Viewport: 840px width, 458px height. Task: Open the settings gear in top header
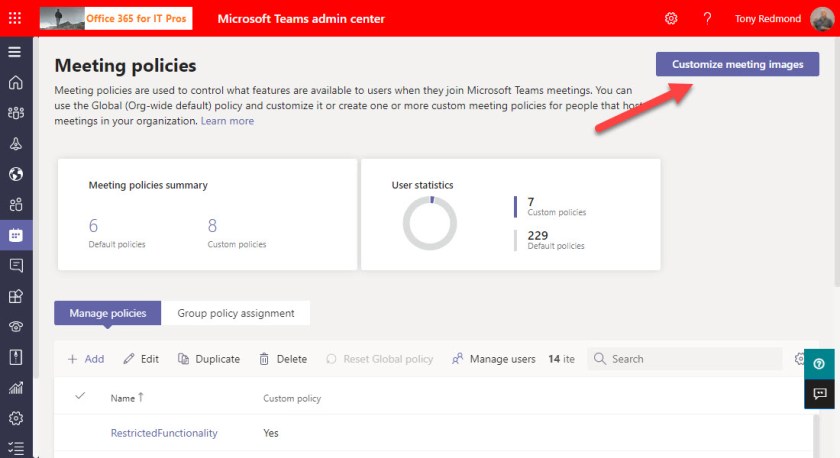[x=671, y=19]
